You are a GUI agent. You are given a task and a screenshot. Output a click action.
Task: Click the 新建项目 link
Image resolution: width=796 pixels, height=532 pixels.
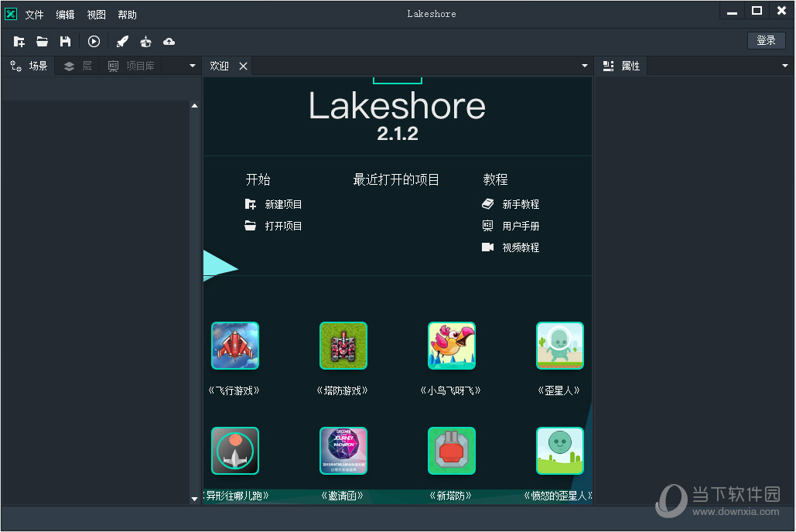coord(283,204)
